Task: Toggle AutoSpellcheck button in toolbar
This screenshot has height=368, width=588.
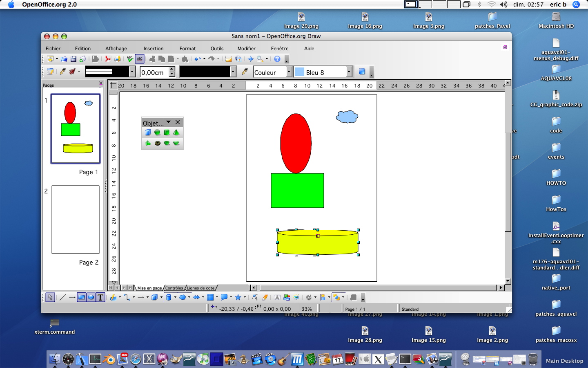Action: click(140, 59)
